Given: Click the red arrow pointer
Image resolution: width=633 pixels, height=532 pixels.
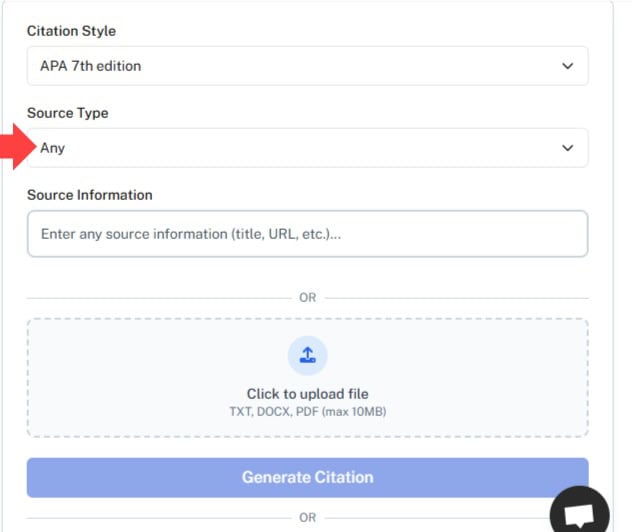Looking at the screenshot, I should tap(15, 148).
